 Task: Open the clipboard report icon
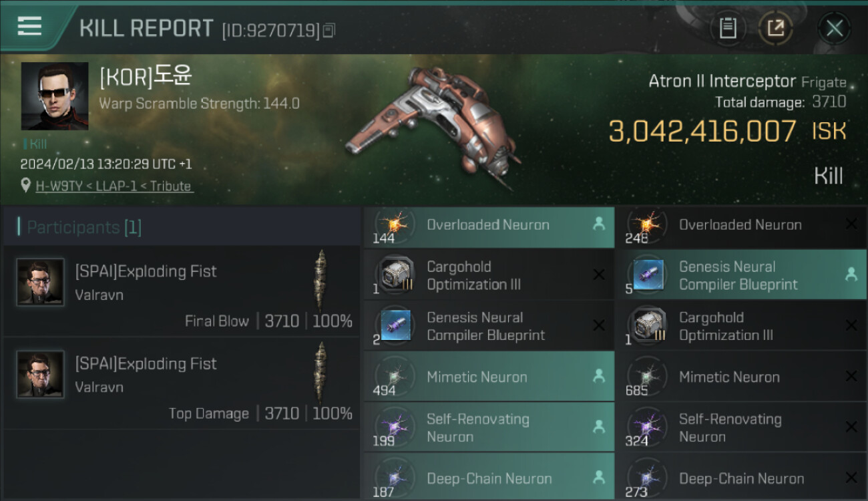click(x=728, y=28)
